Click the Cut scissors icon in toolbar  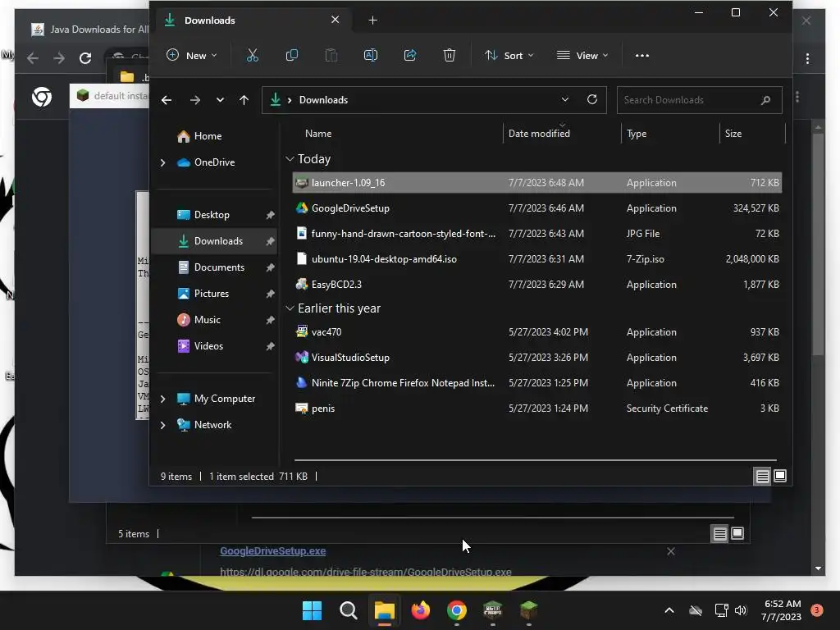point(253,55)
